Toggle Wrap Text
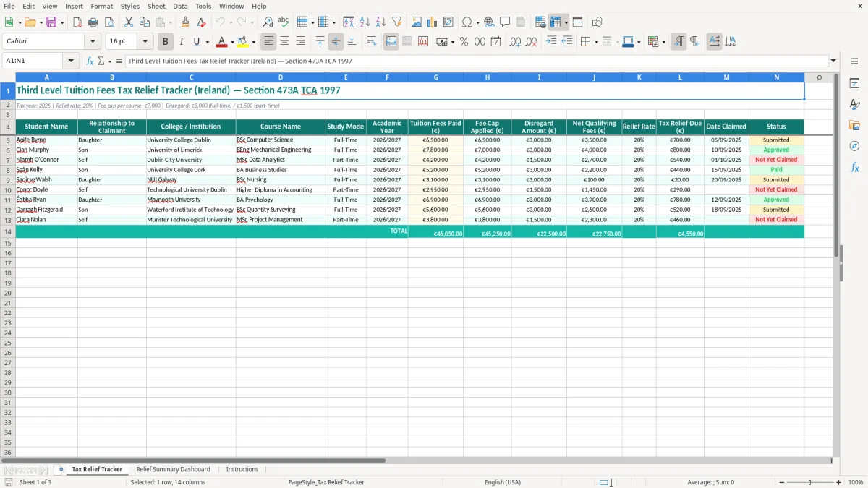 [372, 42]
